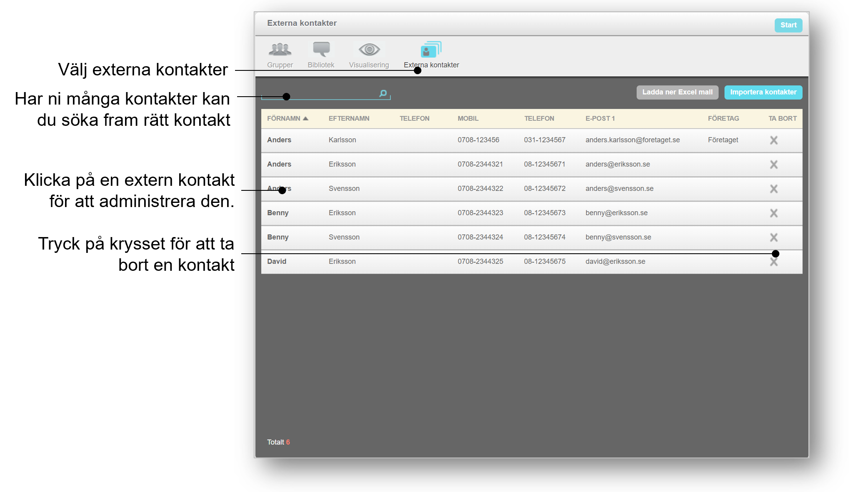Sort by the MOBIL column header
This screenshot has height=492, width=868.
pos(468,118)
